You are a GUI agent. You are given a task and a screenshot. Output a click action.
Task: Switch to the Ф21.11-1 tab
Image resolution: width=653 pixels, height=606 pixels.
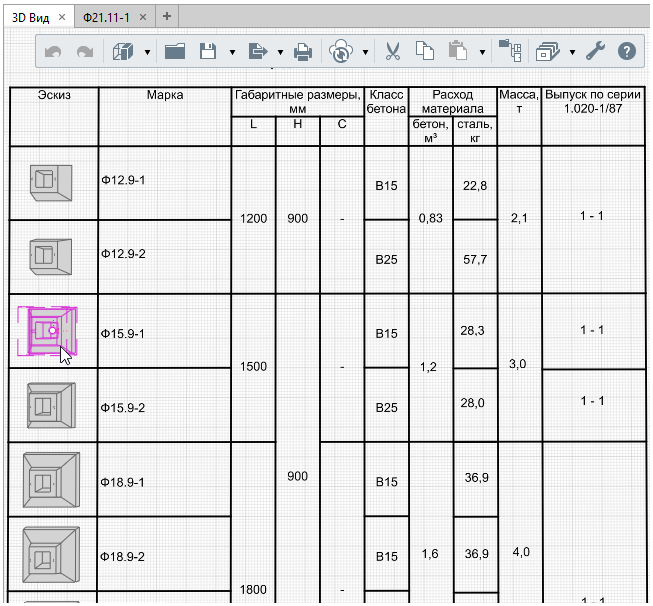coord(106,17)
